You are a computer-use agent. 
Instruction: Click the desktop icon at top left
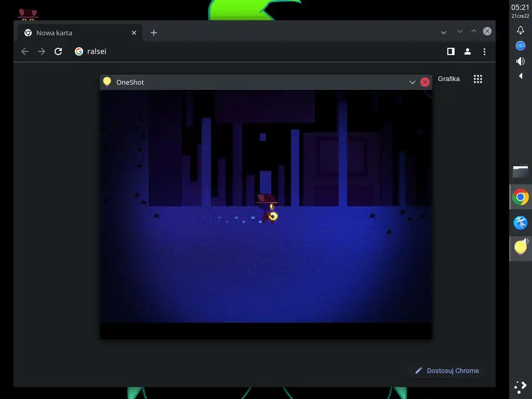pos(28,14)
